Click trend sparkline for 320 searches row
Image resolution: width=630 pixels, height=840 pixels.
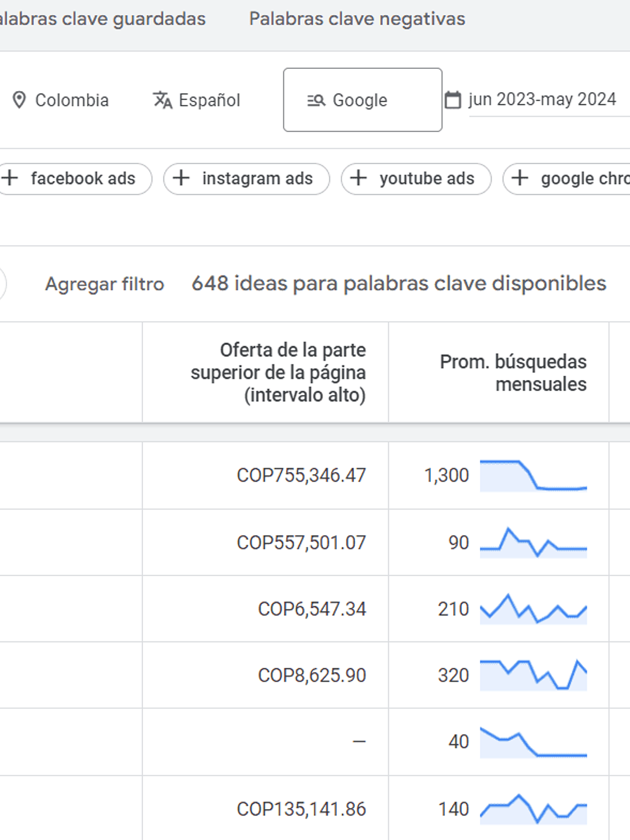tap(533, 675)
